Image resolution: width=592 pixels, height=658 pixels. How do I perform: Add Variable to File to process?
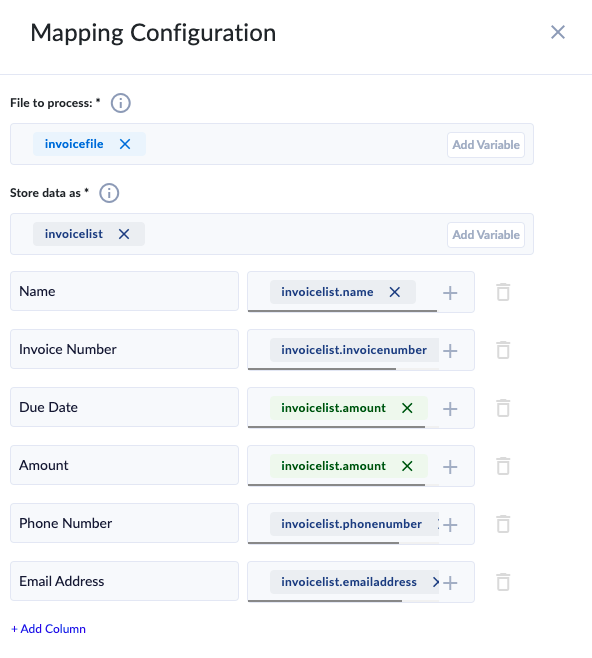[486, 145]
